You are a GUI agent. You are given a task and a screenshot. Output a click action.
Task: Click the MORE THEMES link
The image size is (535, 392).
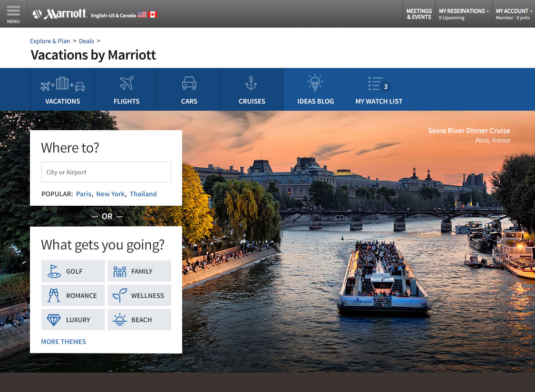pos(63,342)
